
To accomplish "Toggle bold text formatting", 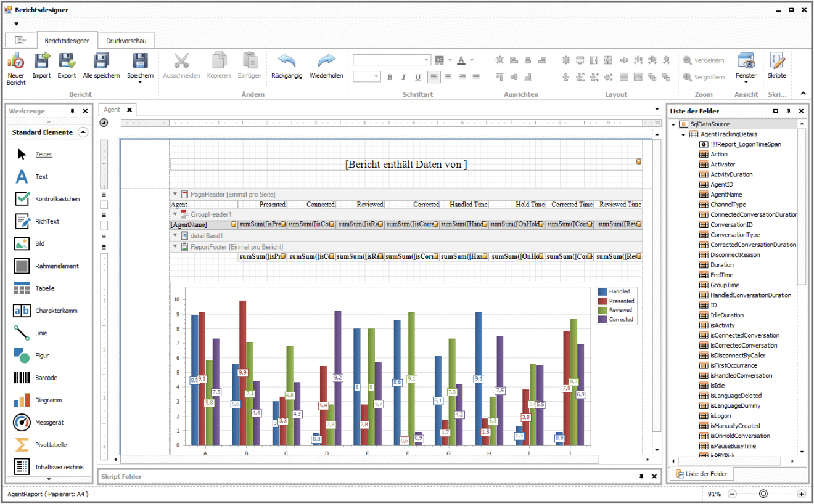I will (390, 77).
